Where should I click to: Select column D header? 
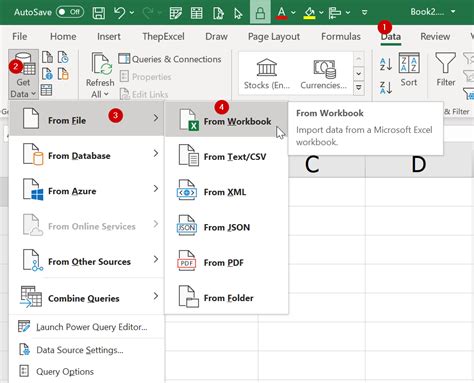(x=419, y=164)
